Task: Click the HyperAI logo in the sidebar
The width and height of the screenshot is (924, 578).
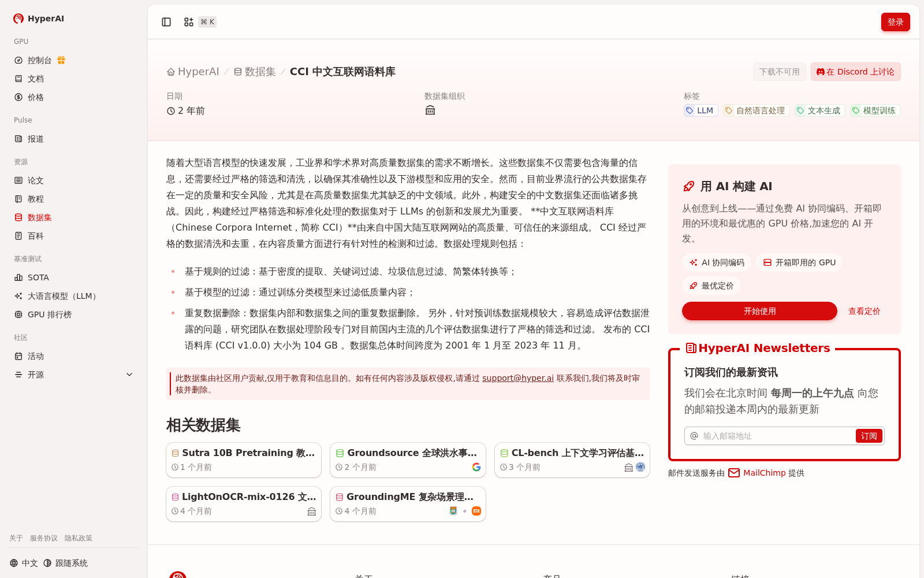Action: [x=39, y=18]
